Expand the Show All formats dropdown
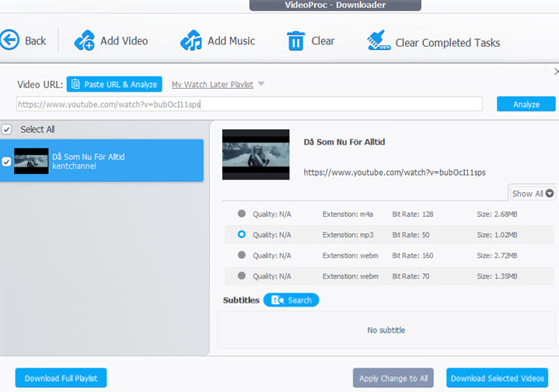559x392 pixels. [x=533, y=194]
